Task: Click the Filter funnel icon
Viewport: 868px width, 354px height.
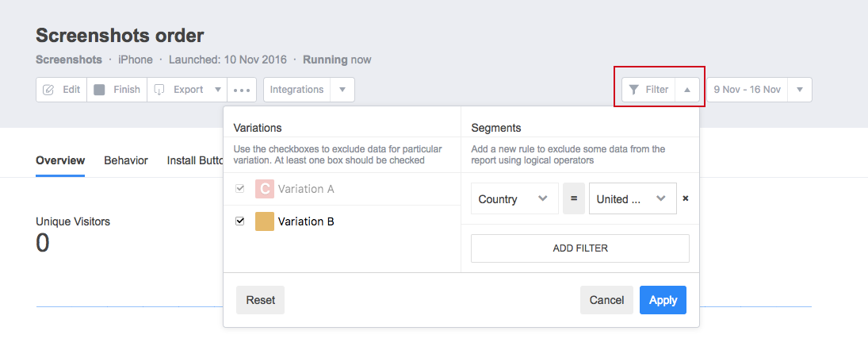Action: point(634,90)
